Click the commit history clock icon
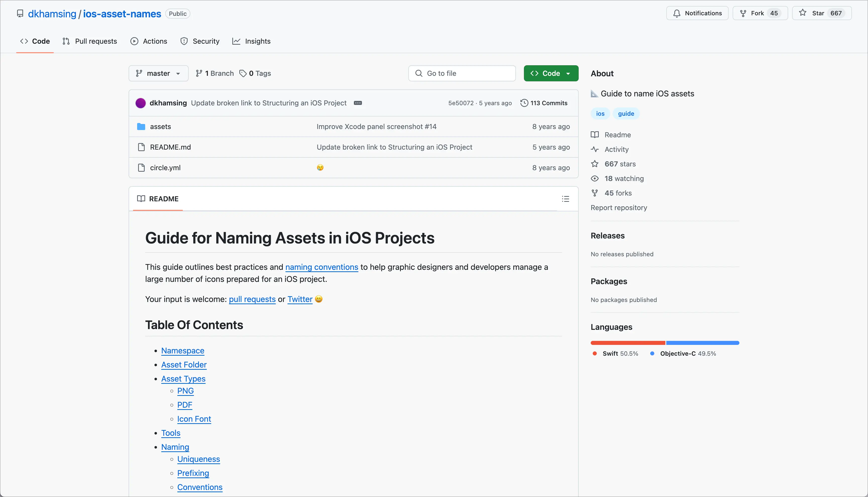Screen dimensions: 868x497 pos(524,103)
